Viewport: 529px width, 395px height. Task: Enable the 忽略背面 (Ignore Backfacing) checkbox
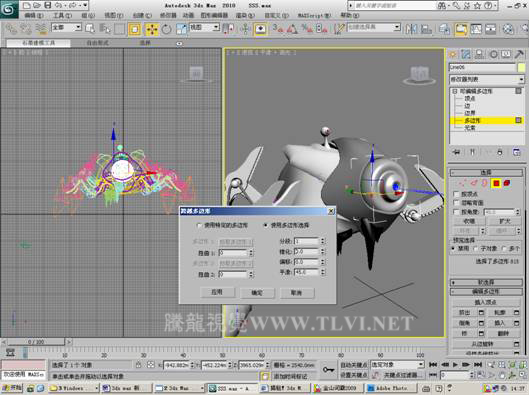point(456,203)
